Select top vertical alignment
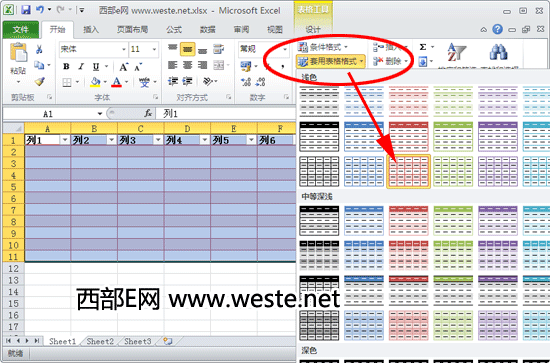This screenshot has height=363, width=550. coord(172,49)
